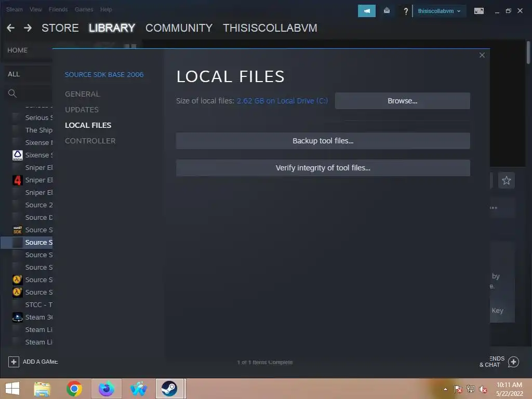
Task: Open the thisiscollabvm account dropdown
Action: click(439, 11)
